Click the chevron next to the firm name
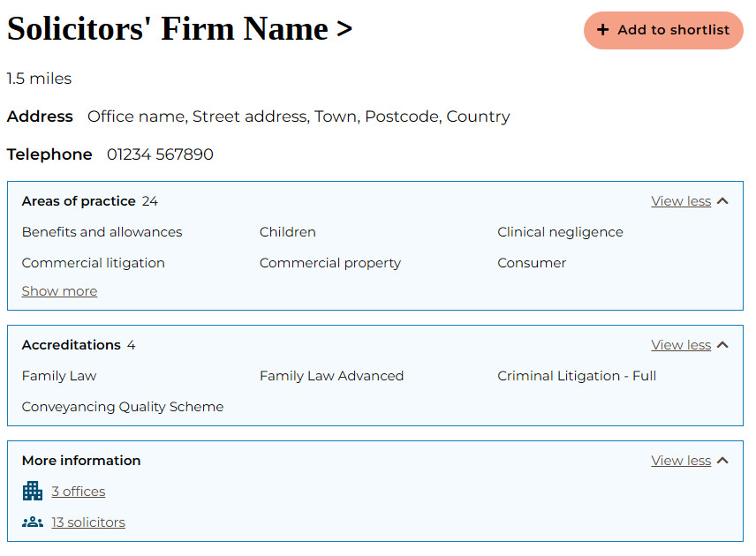Screen dimensions: 756x556 [x=344, y=28]
